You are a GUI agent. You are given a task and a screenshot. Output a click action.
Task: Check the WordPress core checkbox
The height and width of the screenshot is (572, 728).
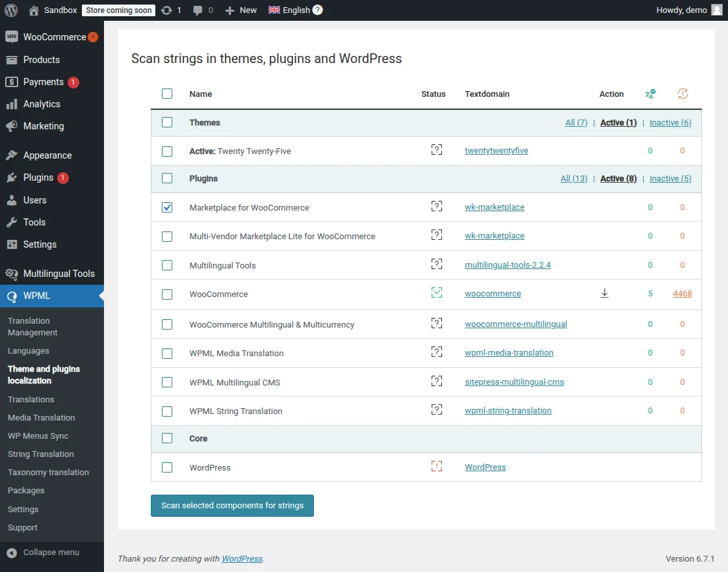167,467
